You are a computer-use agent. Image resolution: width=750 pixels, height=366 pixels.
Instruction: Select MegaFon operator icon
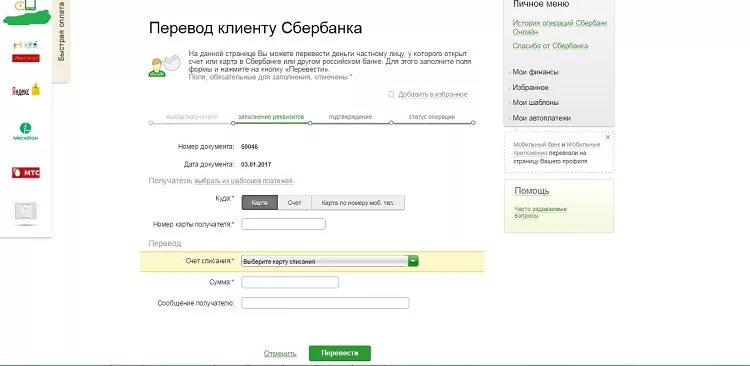pos(25,132)
